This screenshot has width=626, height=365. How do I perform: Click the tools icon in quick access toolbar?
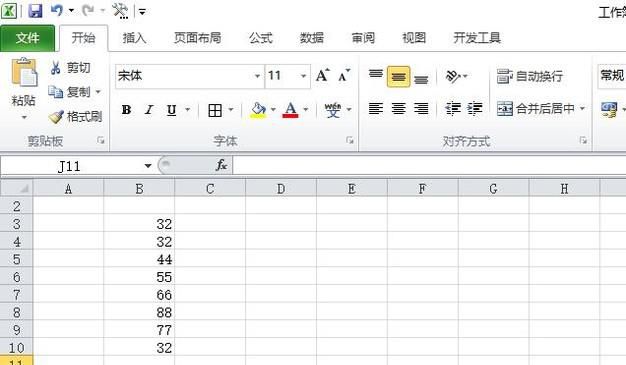tap(120, 11)
